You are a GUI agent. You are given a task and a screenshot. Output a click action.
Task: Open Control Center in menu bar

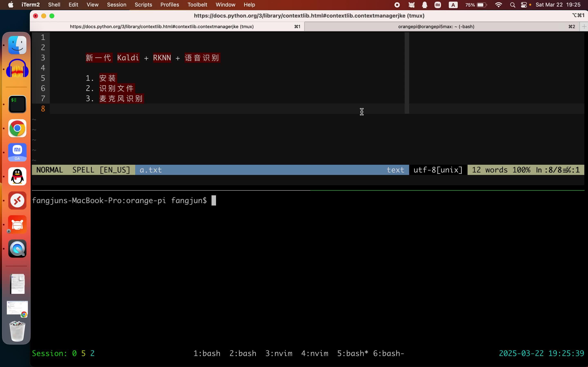click(x=524, y=5)
